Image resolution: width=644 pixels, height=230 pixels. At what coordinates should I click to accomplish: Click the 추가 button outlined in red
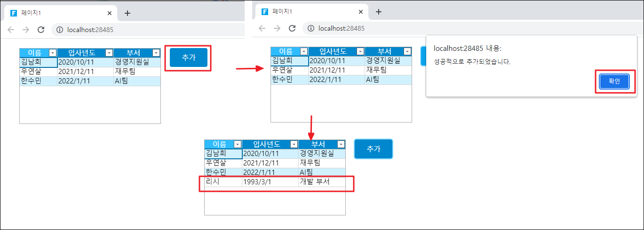point(188,57)
